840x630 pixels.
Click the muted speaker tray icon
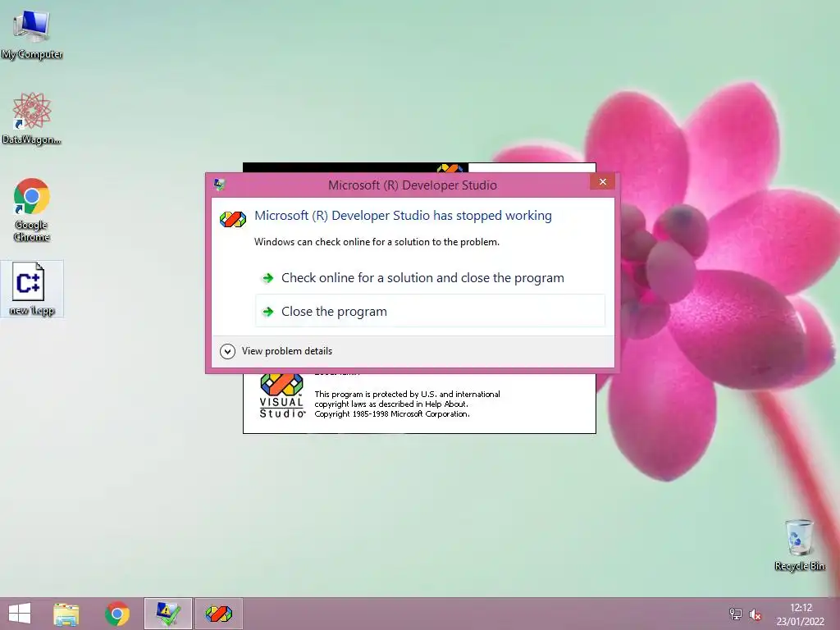coord(756,614)
